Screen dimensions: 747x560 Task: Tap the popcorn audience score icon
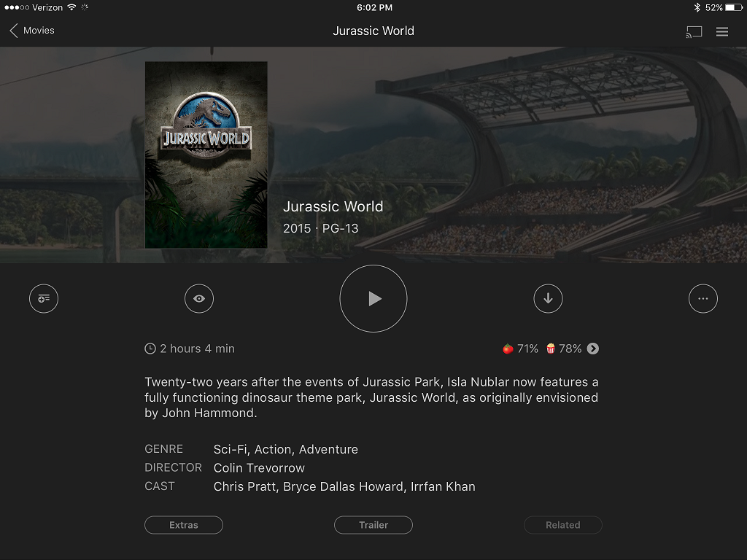pos(551,349)
